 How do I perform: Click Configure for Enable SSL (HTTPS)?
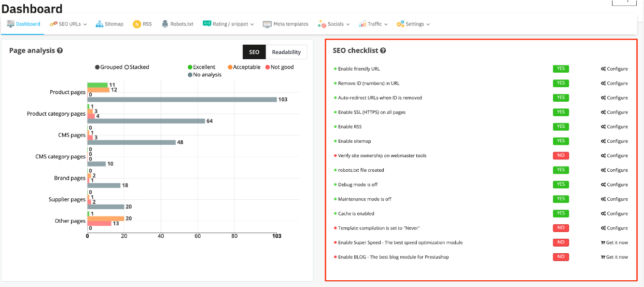point(614,112)
